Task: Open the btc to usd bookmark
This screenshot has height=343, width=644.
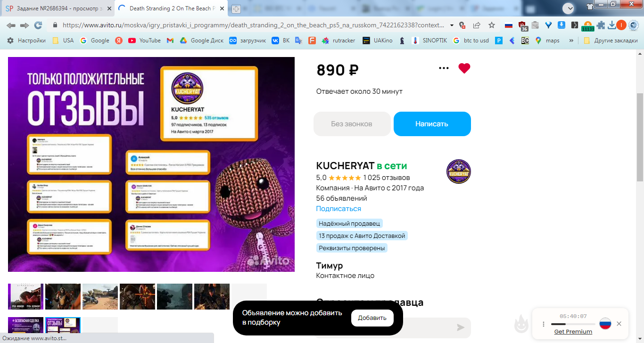Action: coord(471,41)
